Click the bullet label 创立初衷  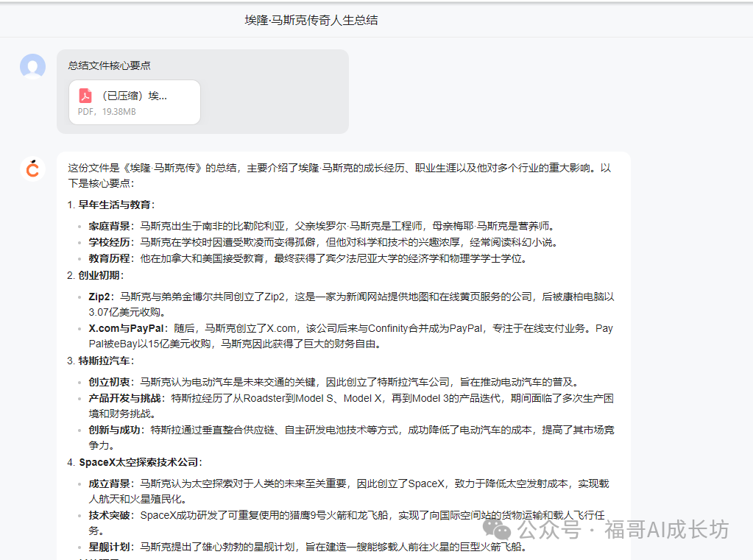pyautogui.click(x=110, y=382)
